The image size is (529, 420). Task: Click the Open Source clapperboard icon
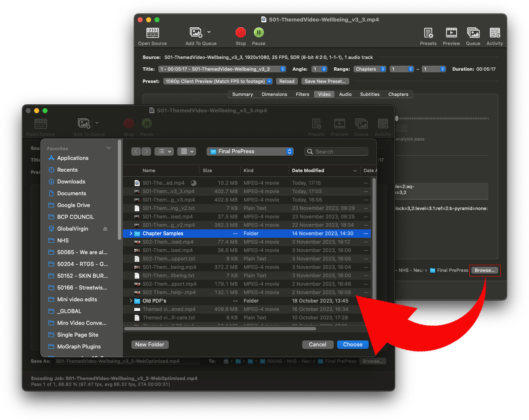tap(152, 33)
